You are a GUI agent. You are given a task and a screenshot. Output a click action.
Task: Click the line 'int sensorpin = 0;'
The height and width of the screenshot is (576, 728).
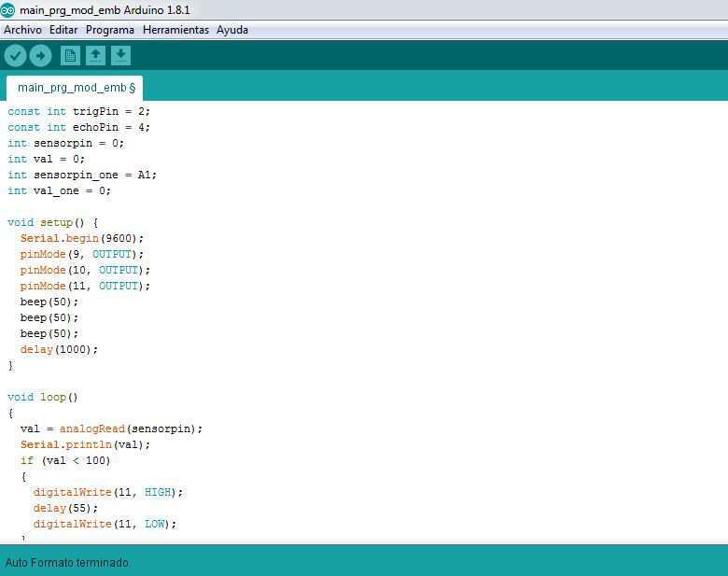pos(65,143)
